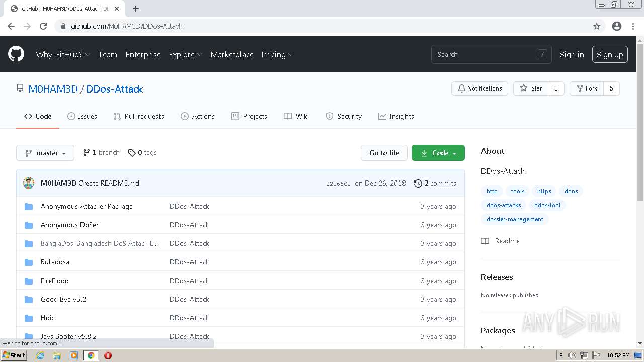
Task: Click the fork count 5
Action: click(x=611, y=88)
